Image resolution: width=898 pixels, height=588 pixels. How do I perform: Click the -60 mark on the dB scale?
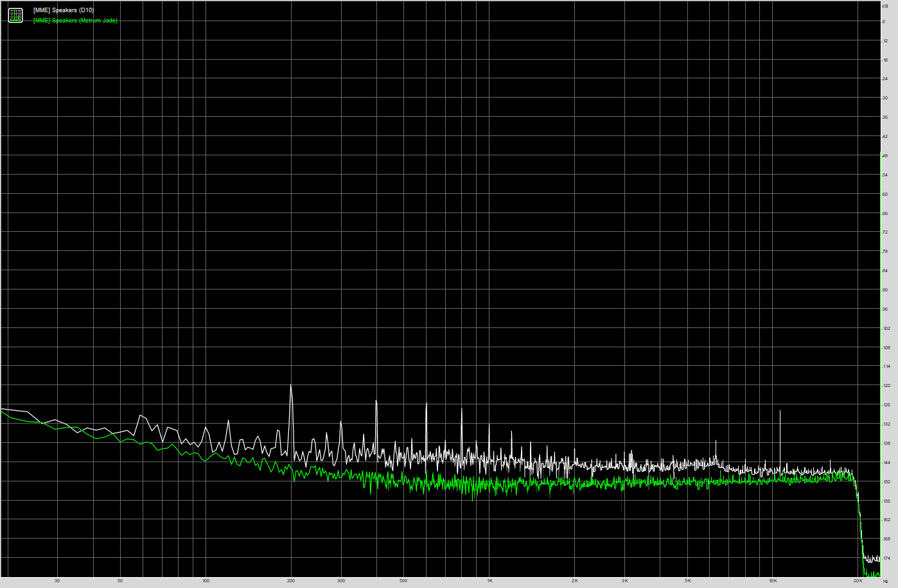(885, 194)
